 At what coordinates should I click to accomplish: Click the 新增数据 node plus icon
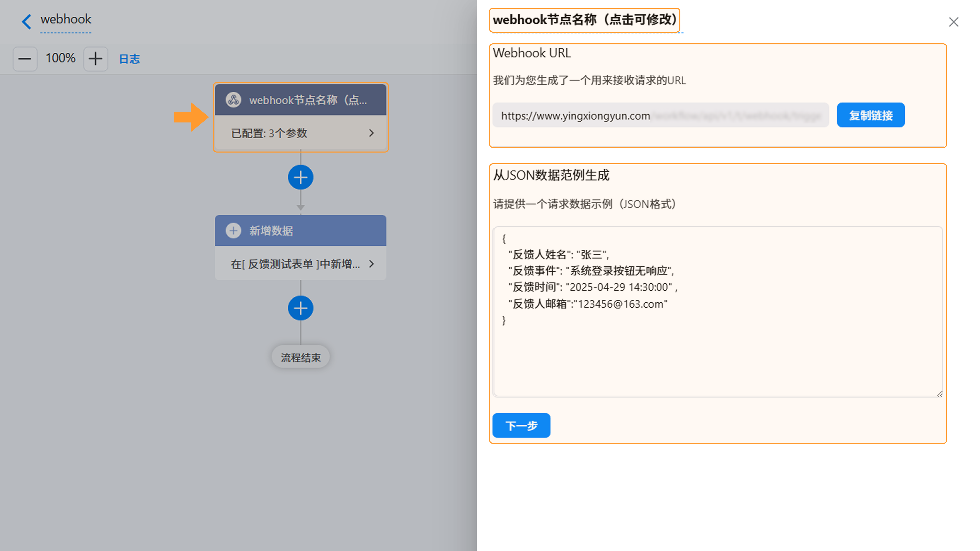[233, 230]
